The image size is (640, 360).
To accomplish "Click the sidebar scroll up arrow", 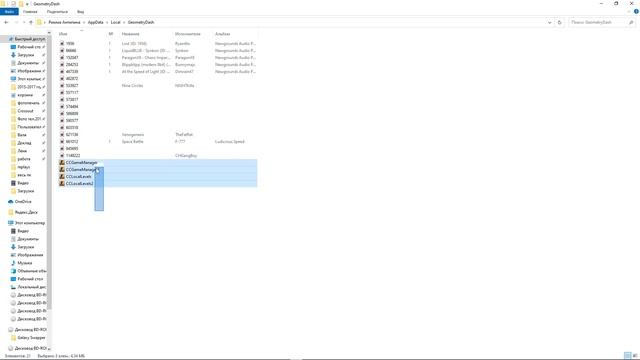I will click(49, 33).
